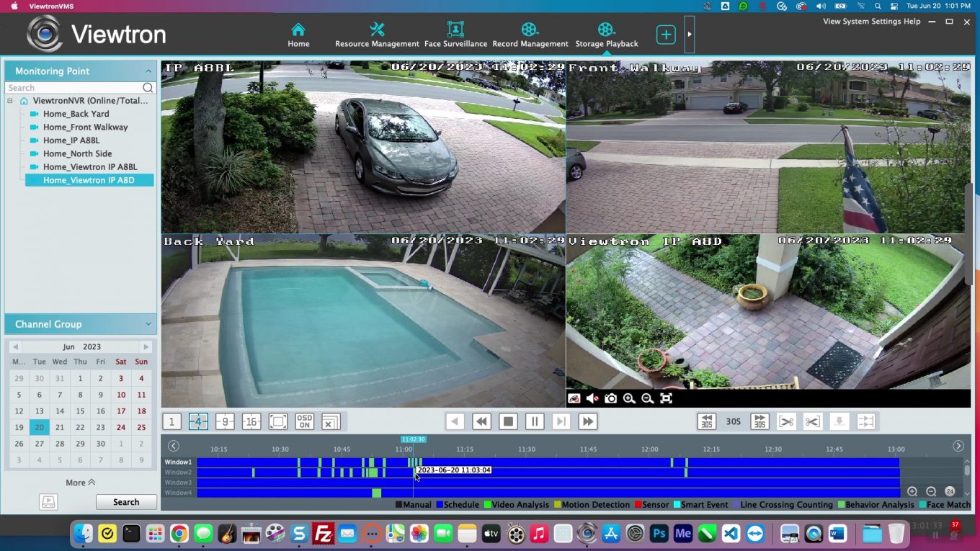The width and height of the screenshot is (980, 551).
Task: Take a snapshot of the Viewtron IP A8D camera
Action: pos(610,398)
